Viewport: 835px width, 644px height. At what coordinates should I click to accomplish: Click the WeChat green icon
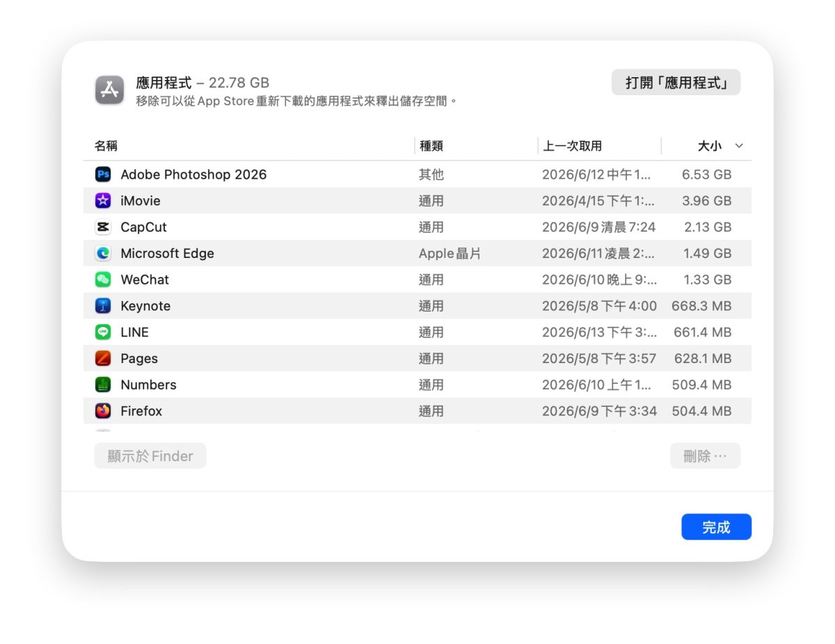click(x=103, y=280)
